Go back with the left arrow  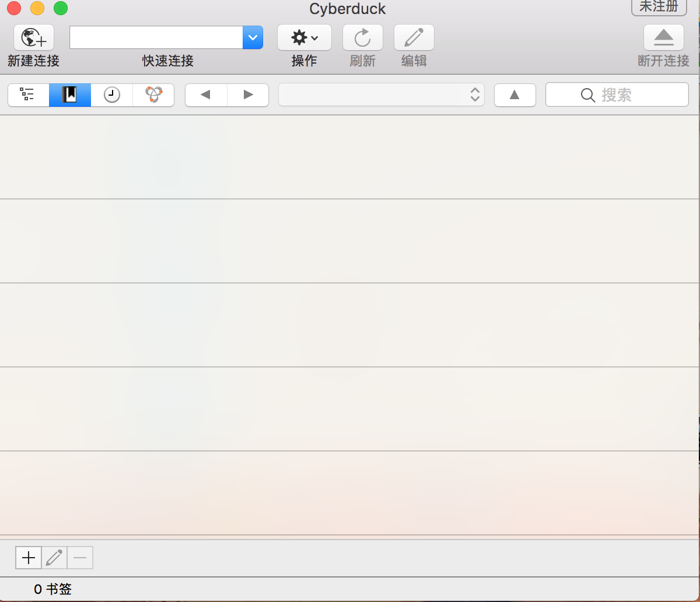coord(206,95)
